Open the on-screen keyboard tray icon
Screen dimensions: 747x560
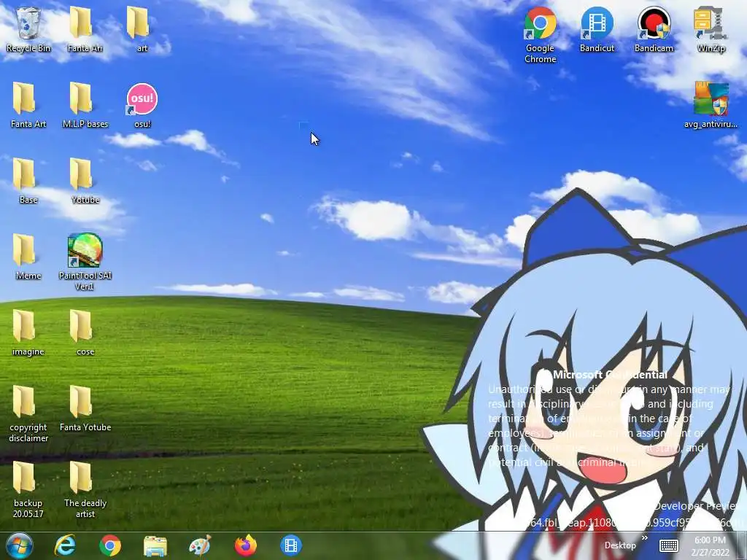[x=669, y=545]
